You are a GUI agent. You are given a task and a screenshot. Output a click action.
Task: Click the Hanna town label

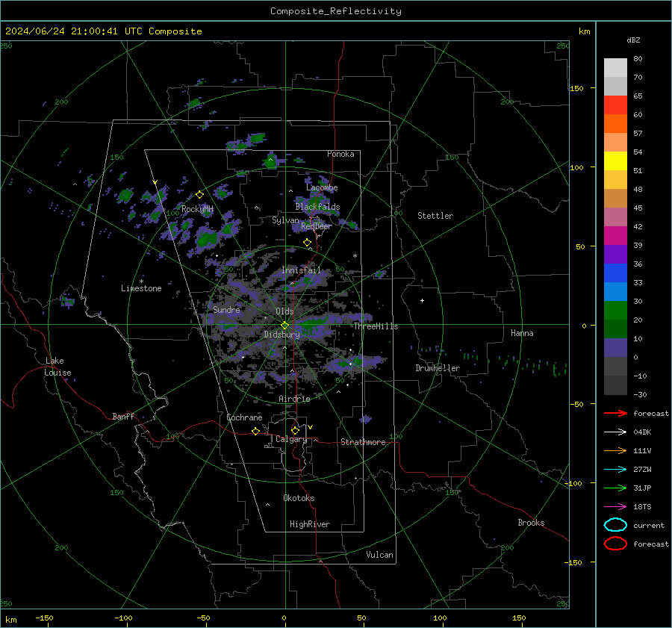click(522, 333)
